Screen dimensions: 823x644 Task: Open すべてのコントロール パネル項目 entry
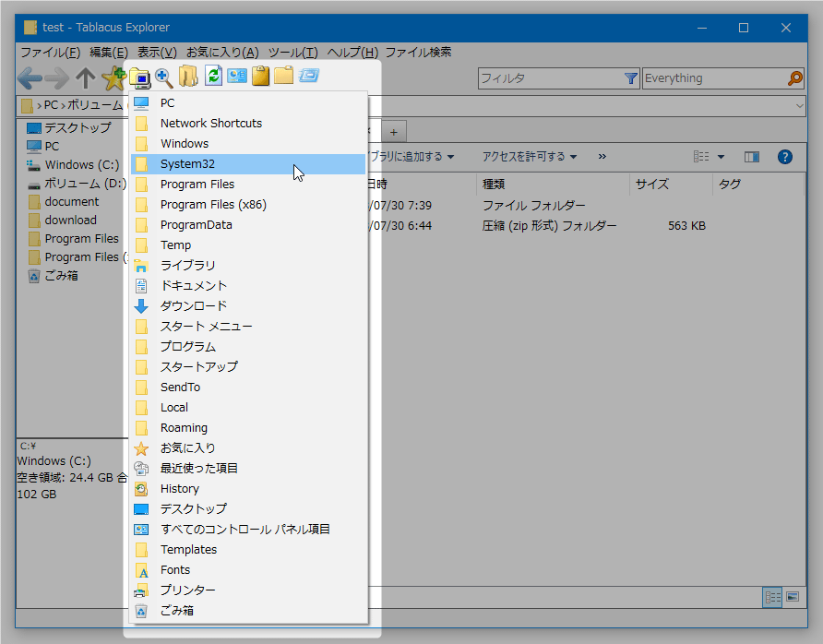[248, 530]
